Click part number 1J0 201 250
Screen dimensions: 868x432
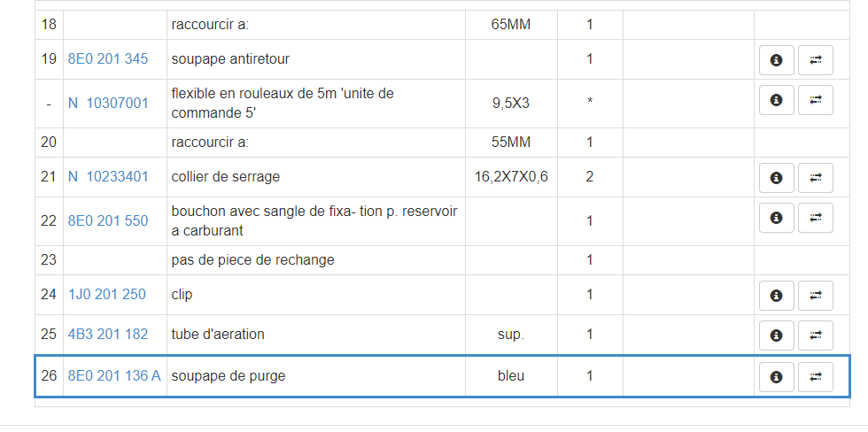tap(107, 294)
